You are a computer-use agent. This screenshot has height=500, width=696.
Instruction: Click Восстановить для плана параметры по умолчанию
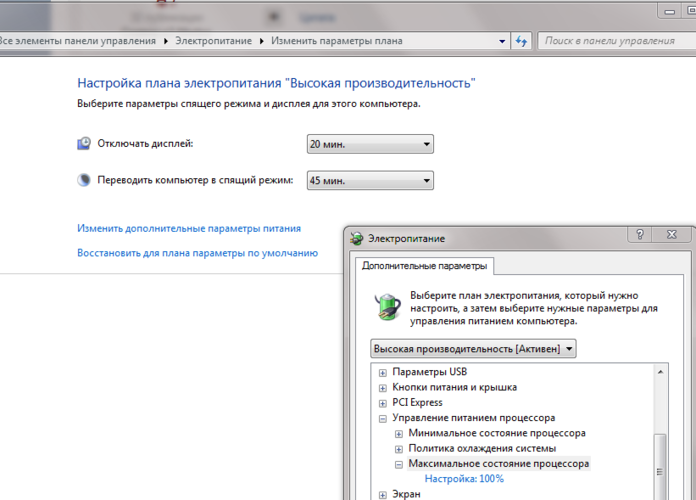(x=197, y=253)
